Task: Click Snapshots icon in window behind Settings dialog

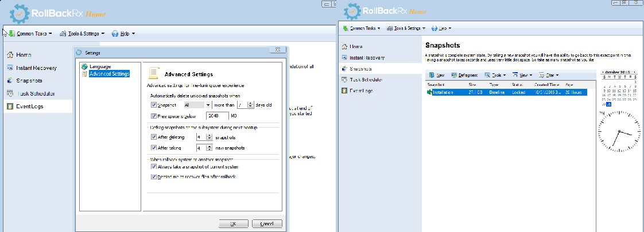Action: pos(10,80)
